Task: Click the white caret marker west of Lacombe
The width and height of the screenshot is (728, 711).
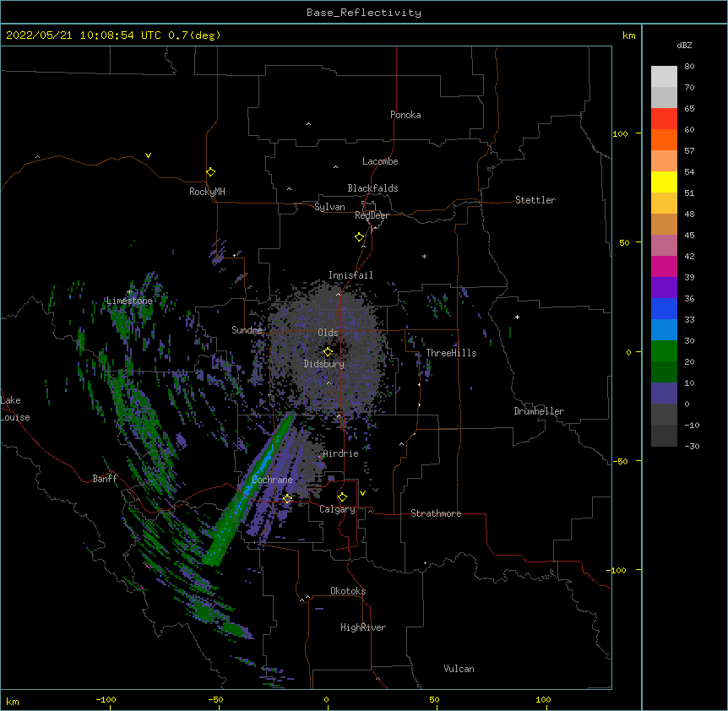Action: click(335, 167)
